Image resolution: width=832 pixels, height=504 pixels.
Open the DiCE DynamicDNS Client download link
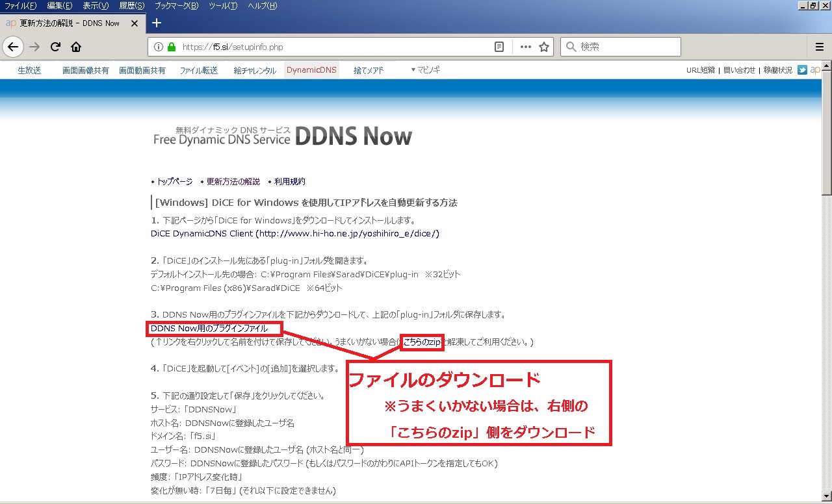point(295,234)
